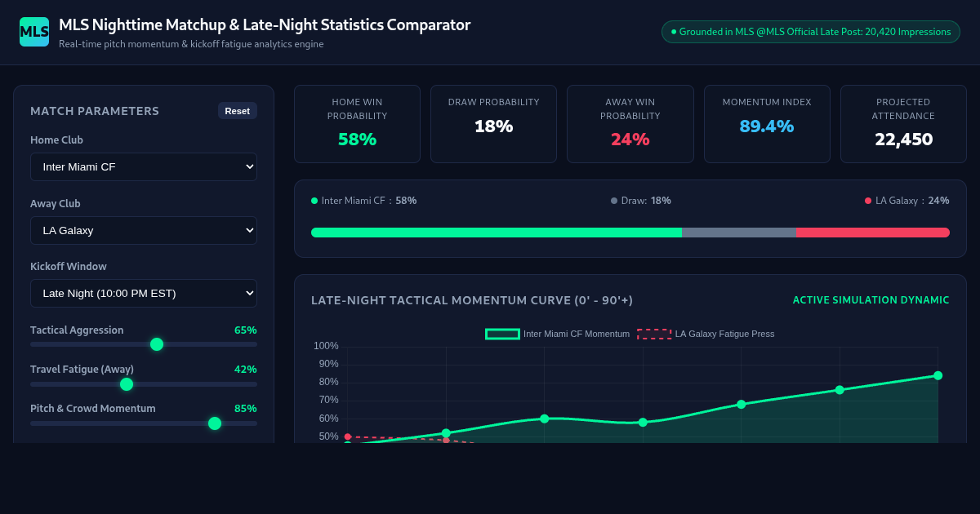Toggle LA Galaxy Fatigue Press legend entry

point(706,334)
